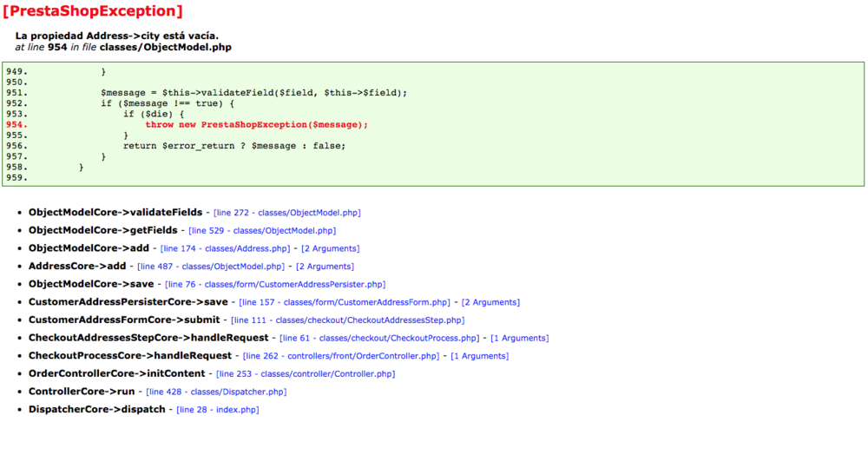Click code line 952 'if ($message !== true)'
Image resolution: width=868 pixels, height=455 pixels.
168,103
